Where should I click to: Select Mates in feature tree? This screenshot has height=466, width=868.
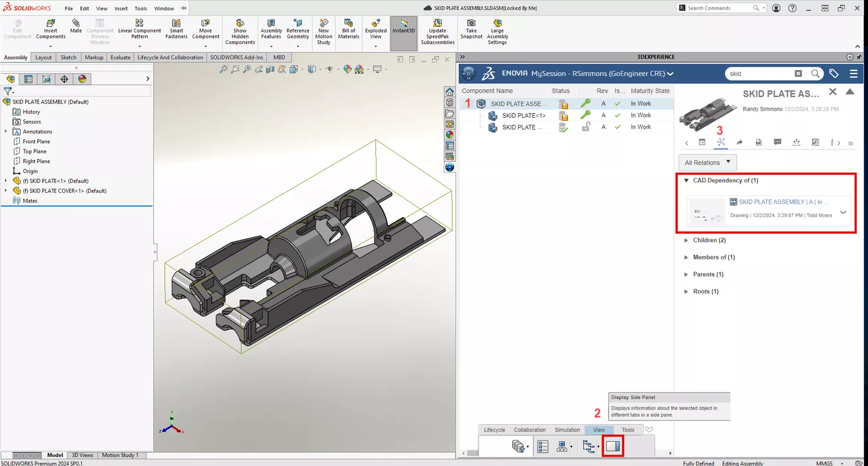[x=30, y=201]
